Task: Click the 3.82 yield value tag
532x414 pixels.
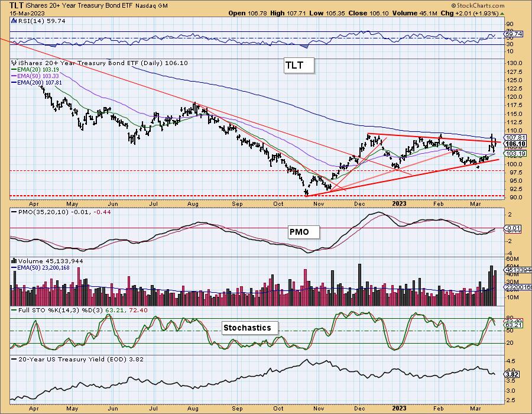Action: point(512,374)
